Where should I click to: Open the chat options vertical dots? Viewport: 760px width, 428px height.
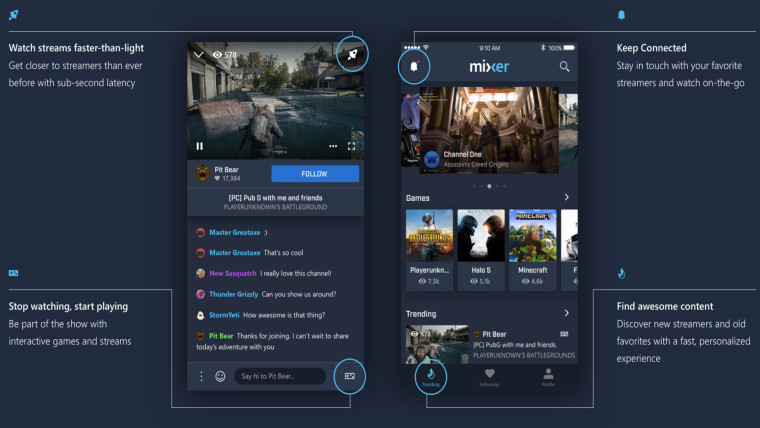click(x=202, y=376)
